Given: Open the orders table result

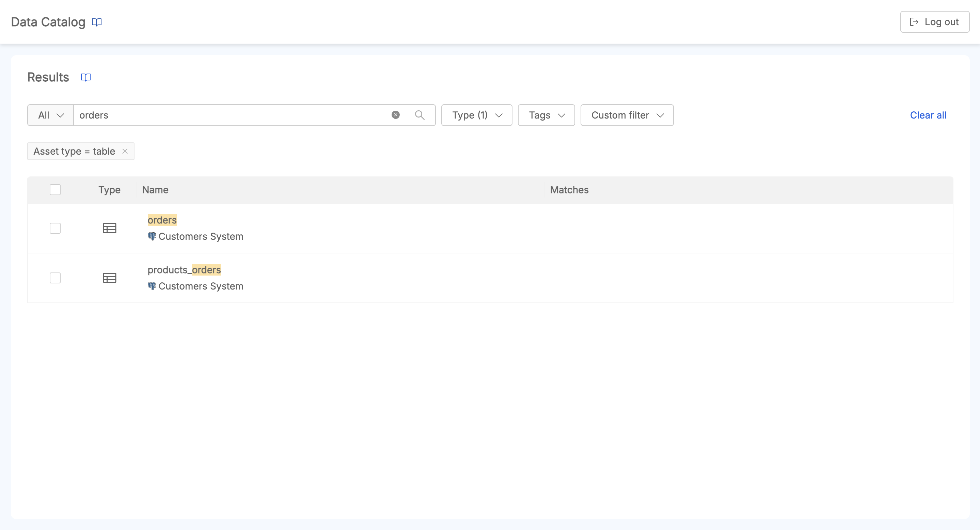Looking at the screenshot, I should click(x=162, y=220).
